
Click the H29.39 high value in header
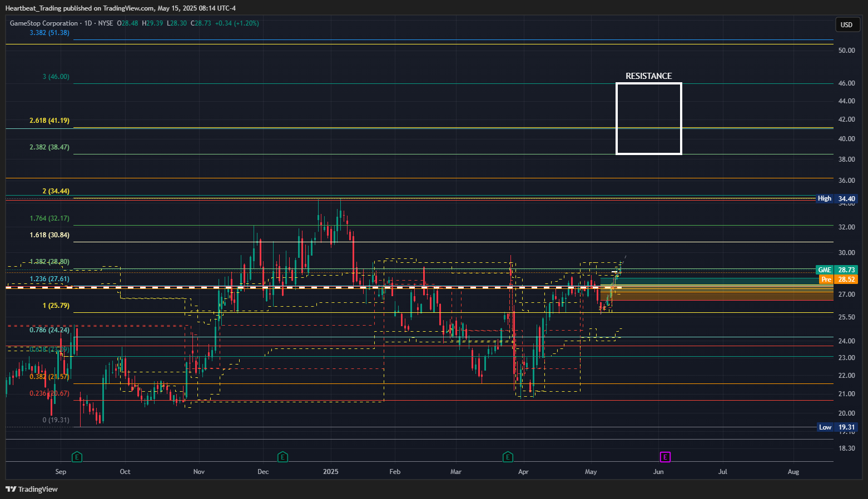tap(152, 23)
